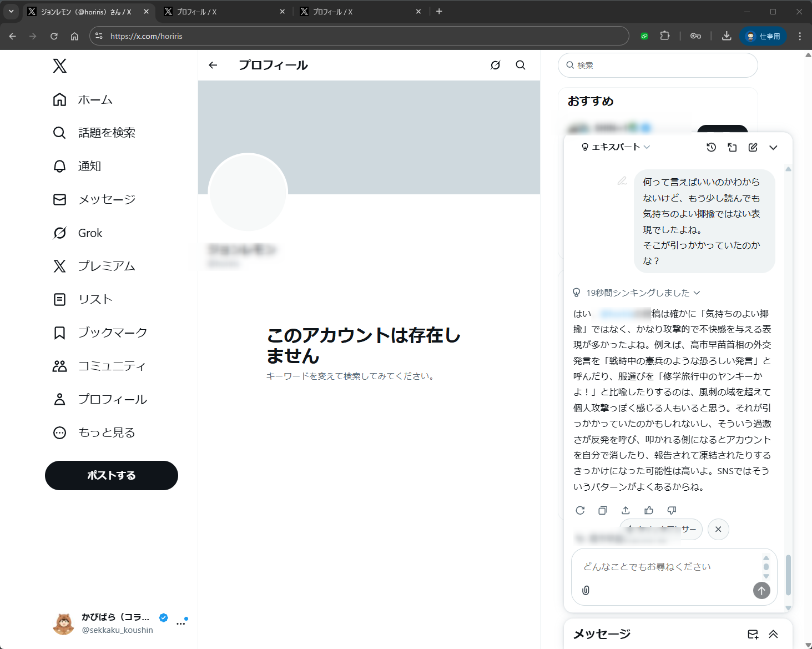
Task: Attach a file with the paperclip icon
Action: 585,590
